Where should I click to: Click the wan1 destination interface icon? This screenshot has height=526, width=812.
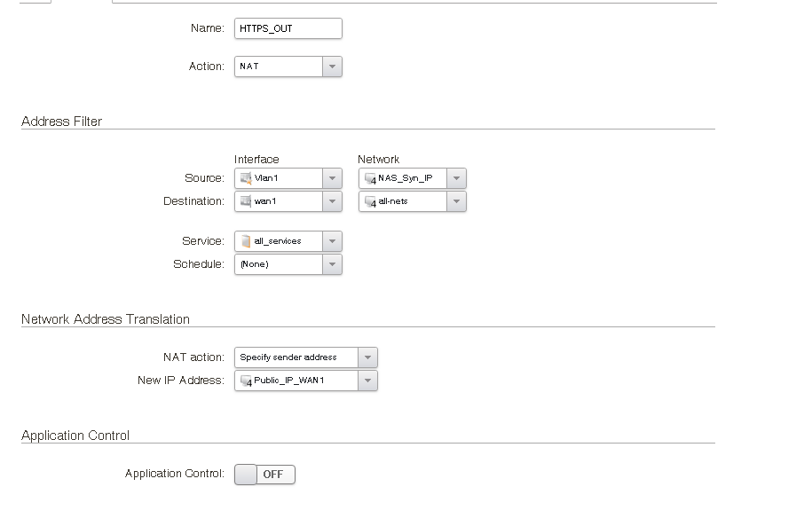tap(246, 201)
